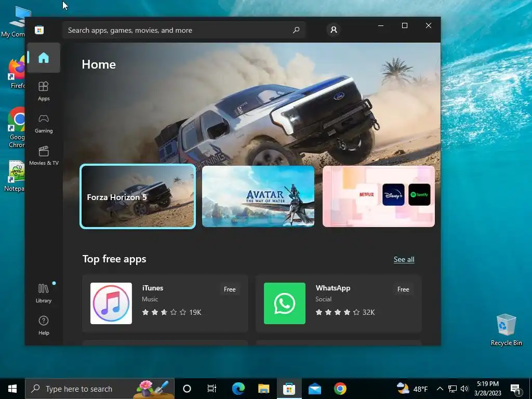Image resolution: width=532 pixels, height=399 pixels.
Task: Click the search magnifier icon in Store
Action: click(x=296, y=30)
